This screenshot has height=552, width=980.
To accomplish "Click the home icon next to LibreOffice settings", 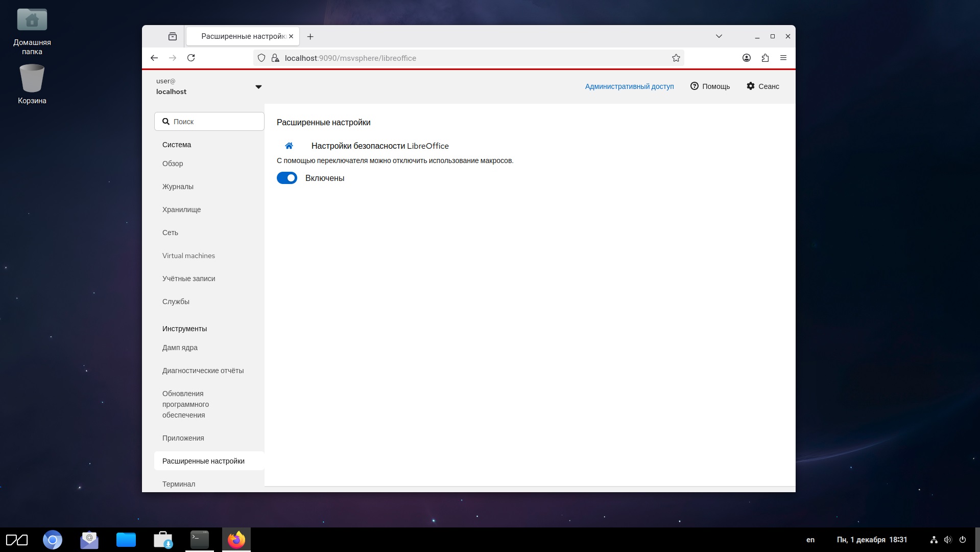I will pyautogui.click(x=289, y=146).
